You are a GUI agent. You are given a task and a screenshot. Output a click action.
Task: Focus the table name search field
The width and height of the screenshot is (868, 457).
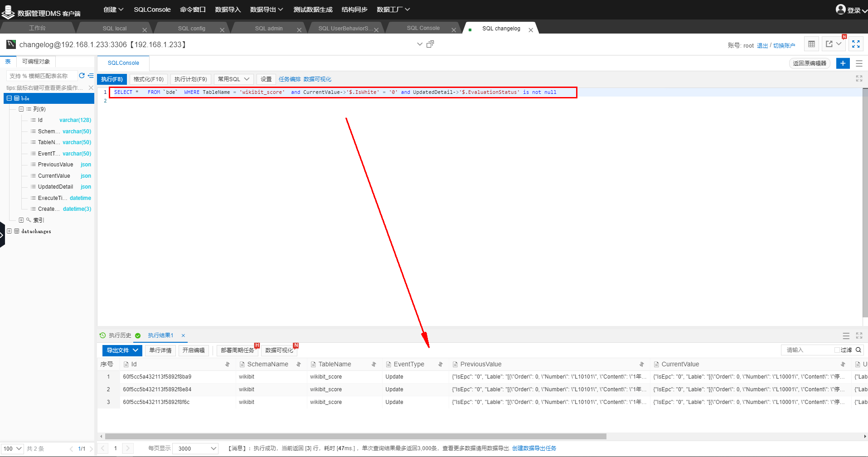[x=41, y=76]
